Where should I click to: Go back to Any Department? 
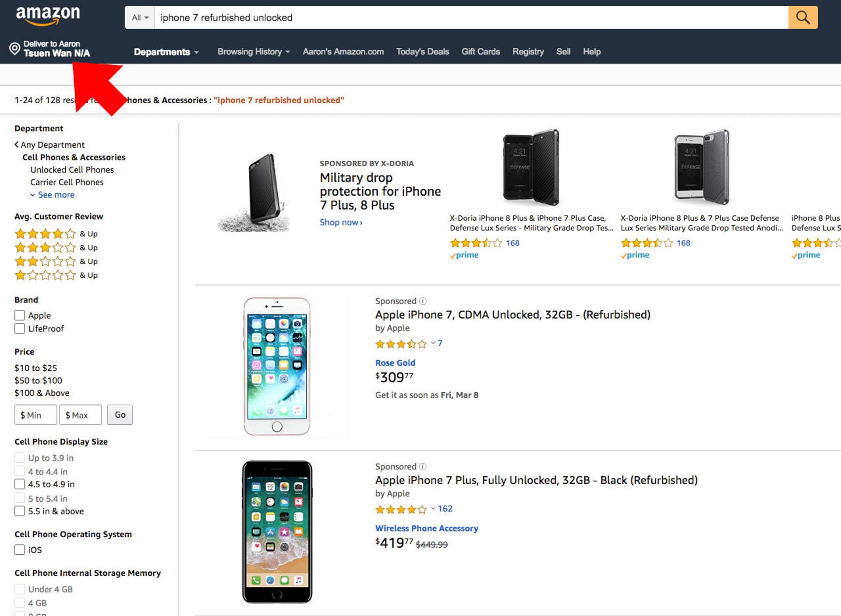(x=49, y=145)
